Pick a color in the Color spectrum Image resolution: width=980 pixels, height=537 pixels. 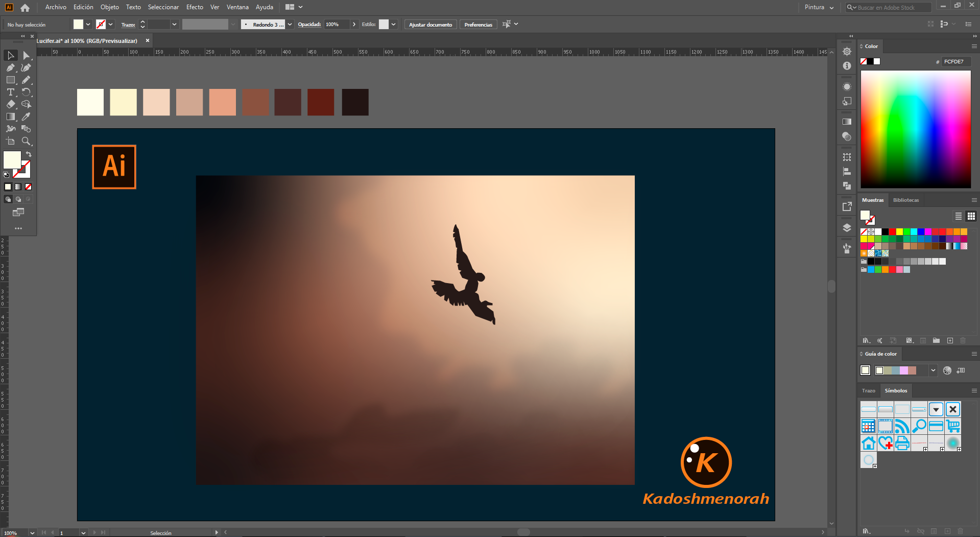[916, 129]
